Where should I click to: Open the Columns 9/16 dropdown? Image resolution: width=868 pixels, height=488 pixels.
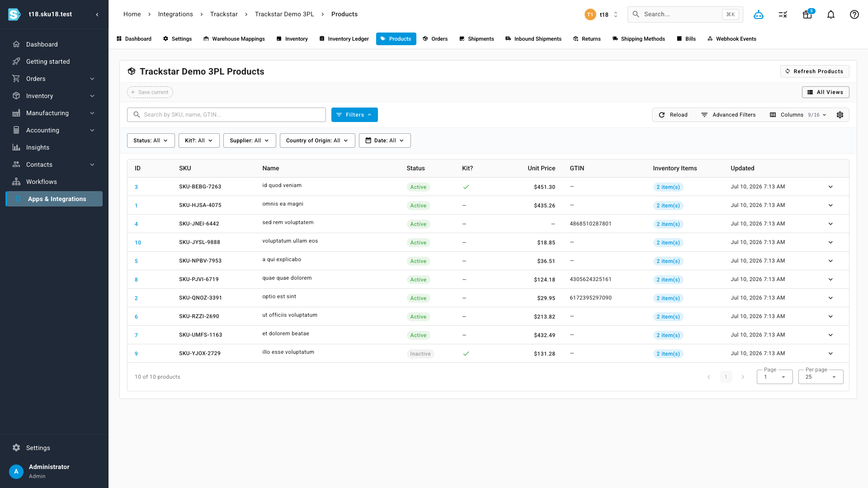pyautogui.click(x=798, y=115)
